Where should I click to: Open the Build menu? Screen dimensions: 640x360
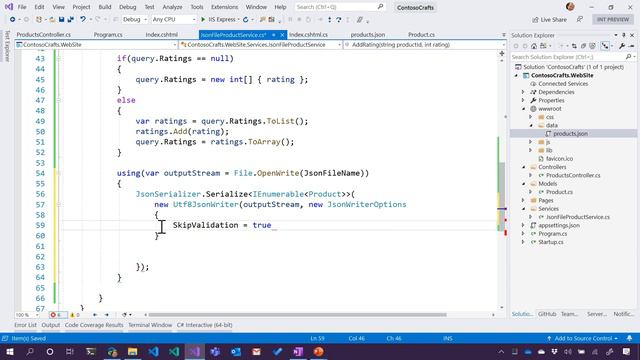(x=105, y=7)
